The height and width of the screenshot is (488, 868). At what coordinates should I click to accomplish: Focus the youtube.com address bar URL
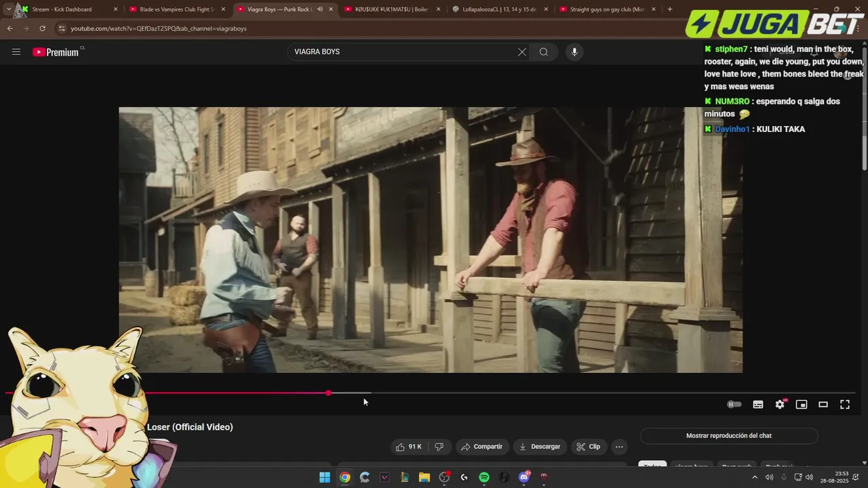[x=159, y=28]
